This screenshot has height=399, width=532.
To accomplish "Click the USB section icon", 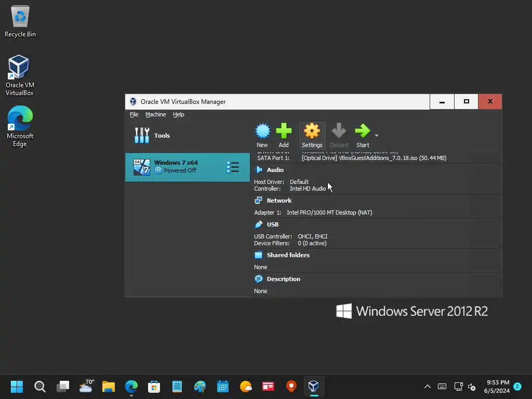I will click(x=259, y=224).
